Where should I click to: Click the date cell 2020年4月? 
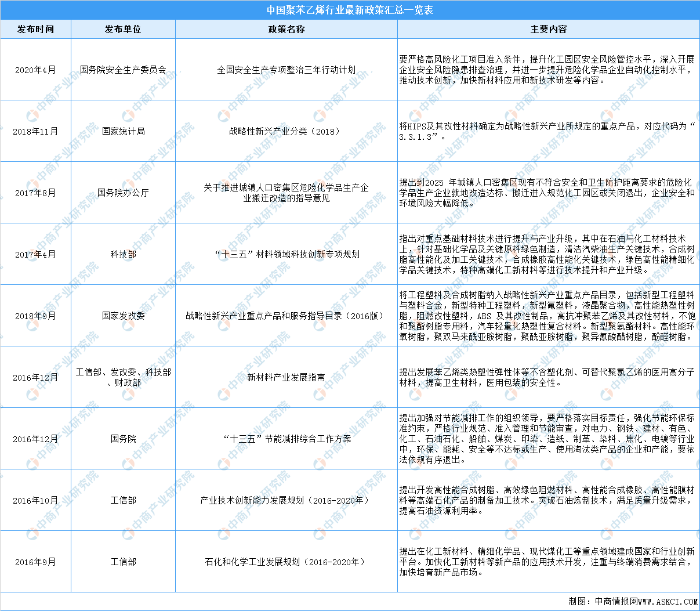(35, 70)
